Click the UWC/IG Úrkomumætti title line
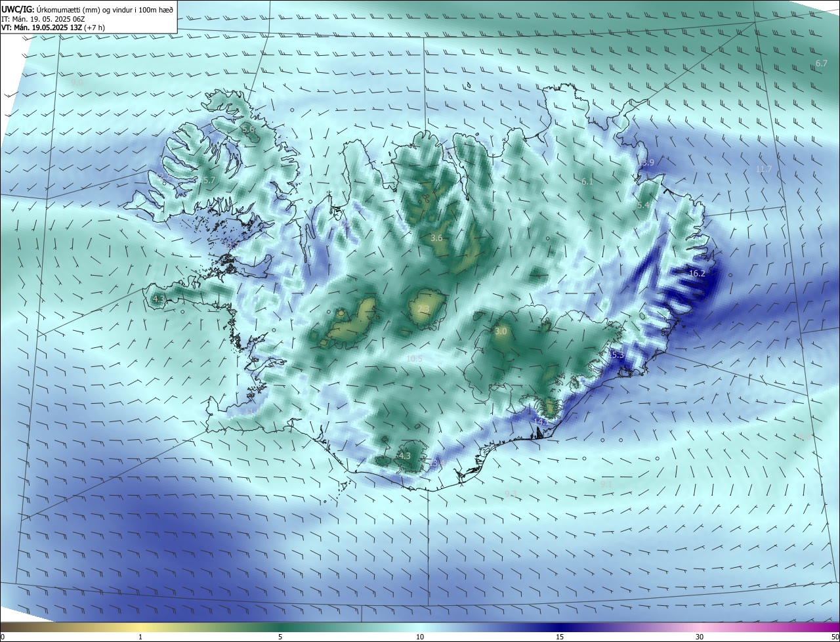This screenshot has width=840, height=642. [87, 9]
